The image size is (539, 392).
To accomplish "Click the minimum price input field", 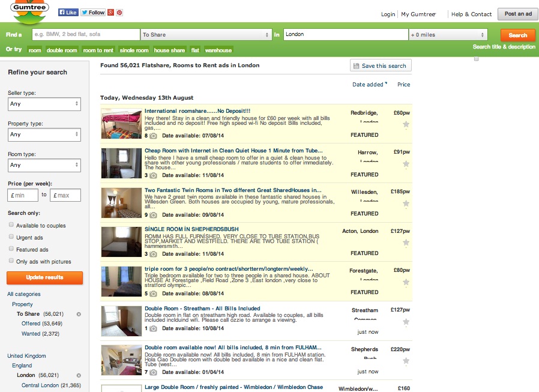I will pyautogui.click(x=23, y=195).
